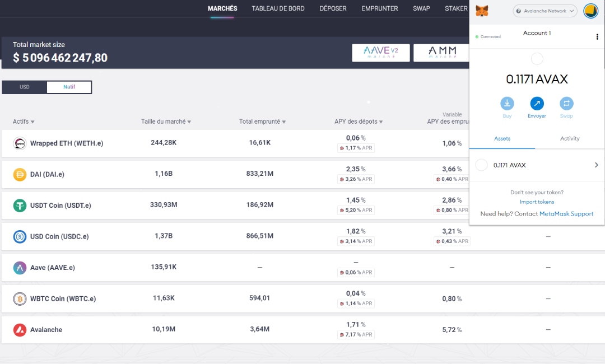Select the AMM market button
Viewport: 605px width, 364px height.
[442, 53]
